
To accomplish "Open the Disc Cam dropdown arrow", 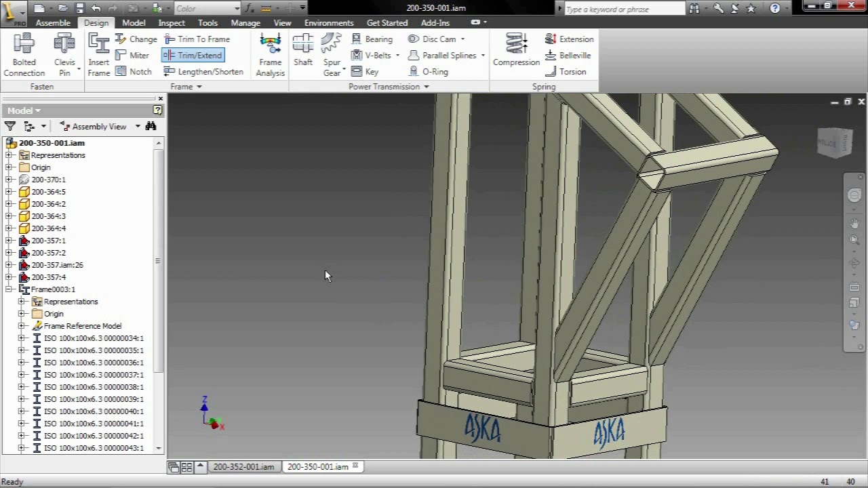I will pos(462,39).
